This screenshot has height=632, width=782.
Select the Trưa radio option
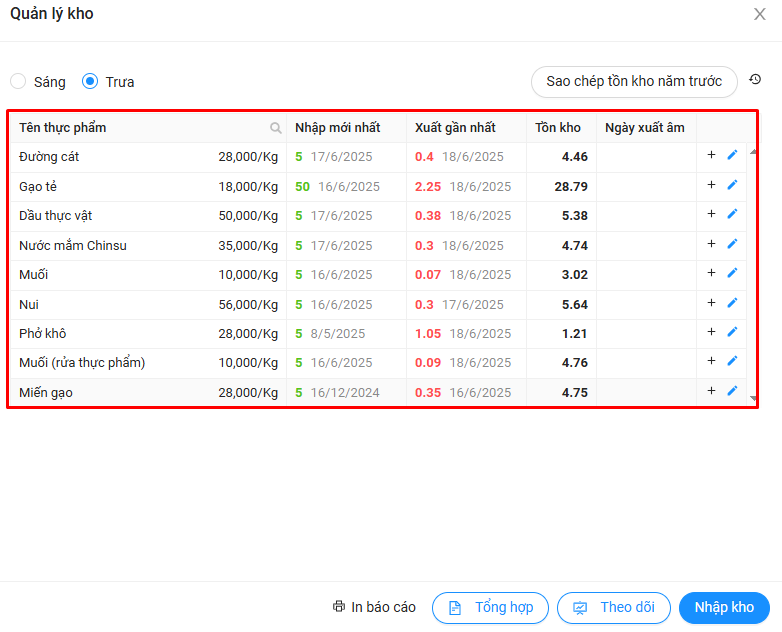tap(90, 81)
